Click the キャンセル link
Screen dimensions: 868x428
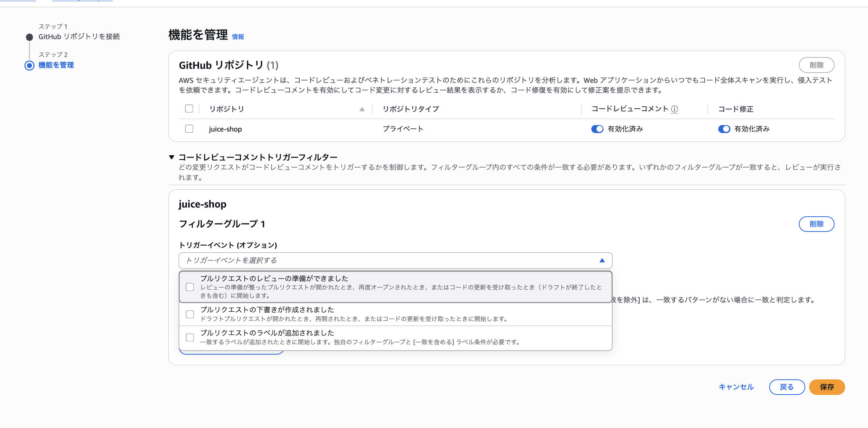[x=736, y=387]
